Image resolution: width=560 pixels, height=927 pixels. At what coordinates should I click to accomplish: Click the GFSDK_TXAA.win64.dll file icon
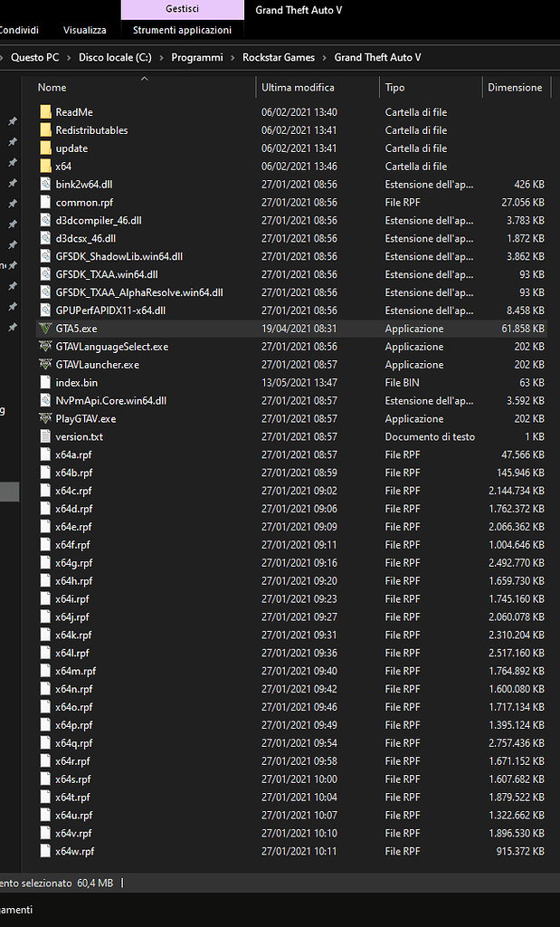click(x=45, y=274)
